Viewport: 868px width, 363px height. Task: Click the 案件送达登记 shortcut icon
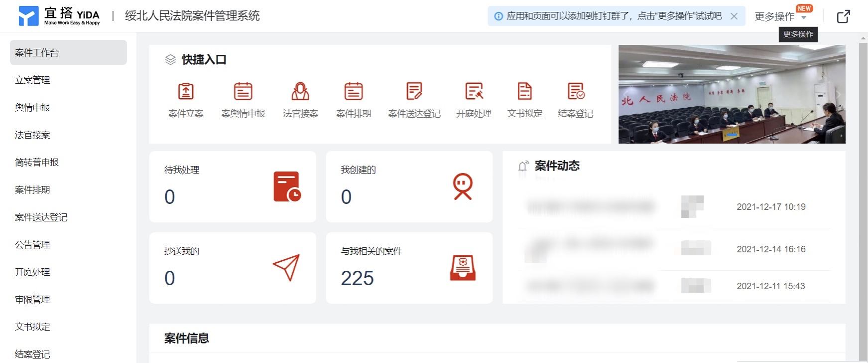414,91
